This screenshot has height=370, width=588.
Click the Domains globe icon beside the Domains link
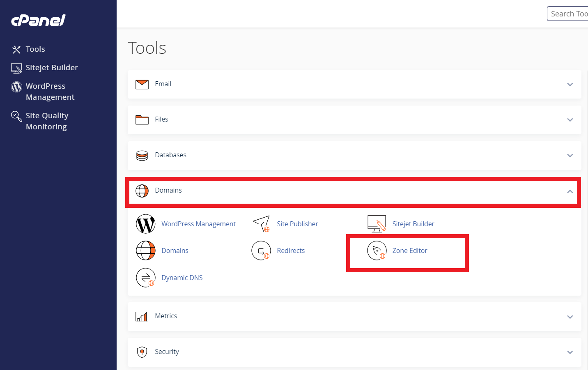tap(146, 250)
